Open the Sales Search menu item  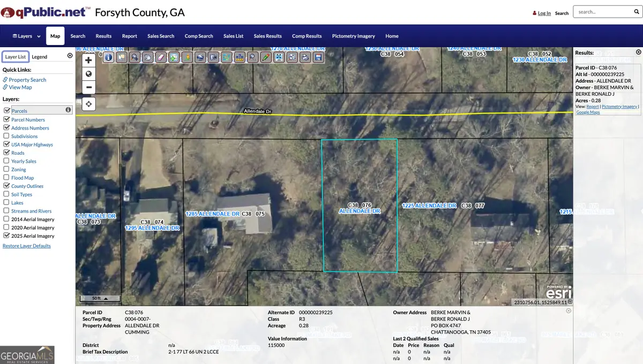(x=160, y=36)
